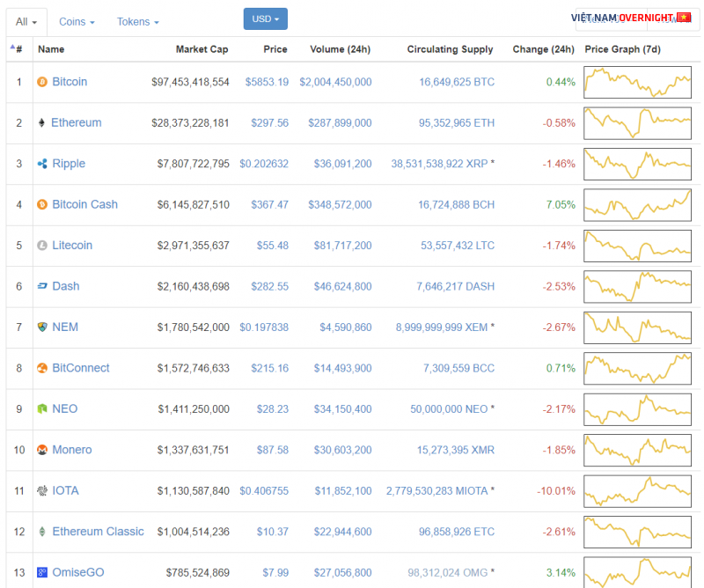Open the Ethereum Classic link
704x588 pixels.
[98, 532]
